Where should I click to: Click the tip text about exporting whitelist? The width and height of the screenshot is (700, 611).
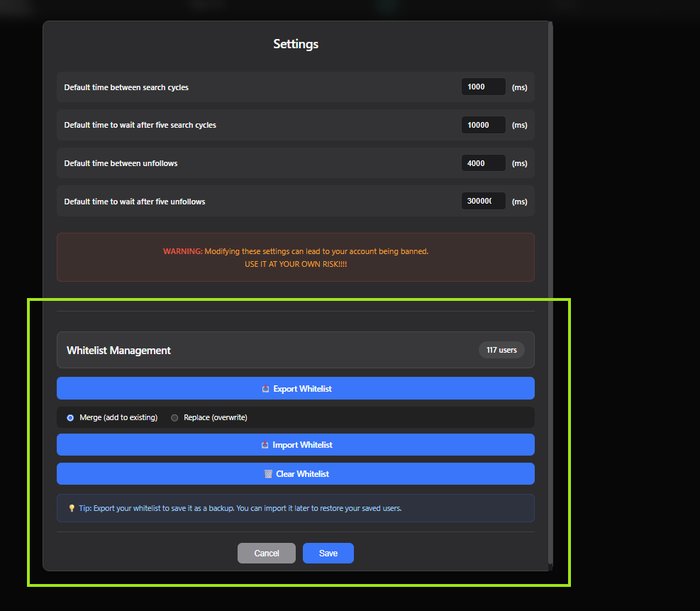click(x=240, y=508)
